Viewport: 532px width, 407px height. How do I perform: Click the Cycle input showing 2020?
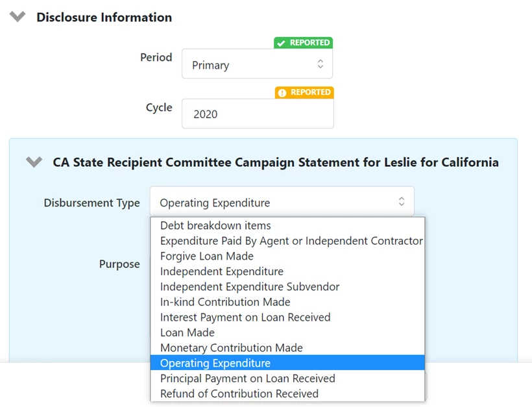[257, 114]
